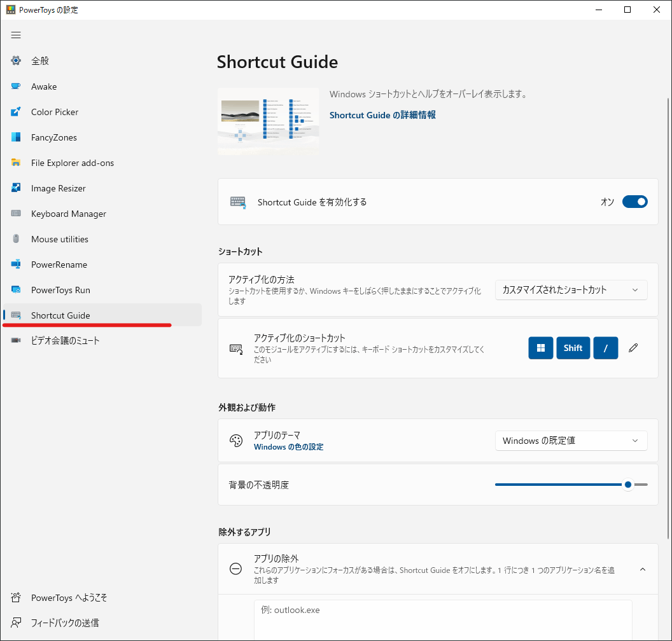Go to Mouse utilities settings
672x641 pixels.
point(102,239)
